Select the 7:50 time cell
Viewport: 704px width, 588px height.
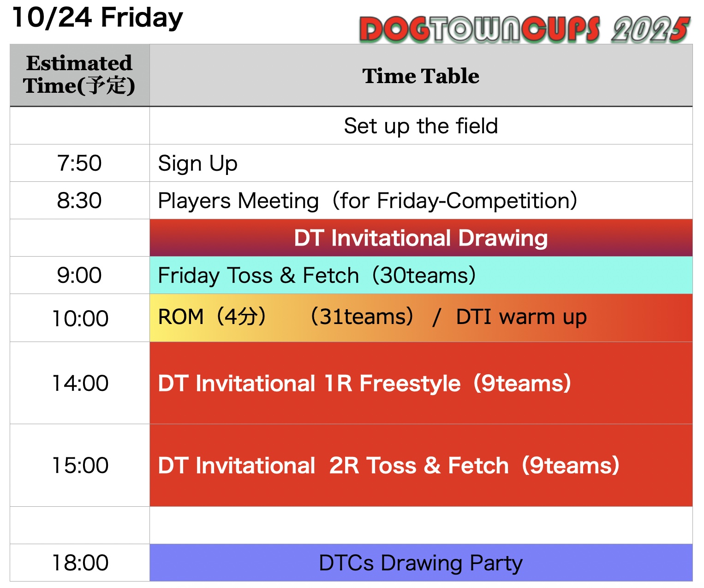[79, 163]
